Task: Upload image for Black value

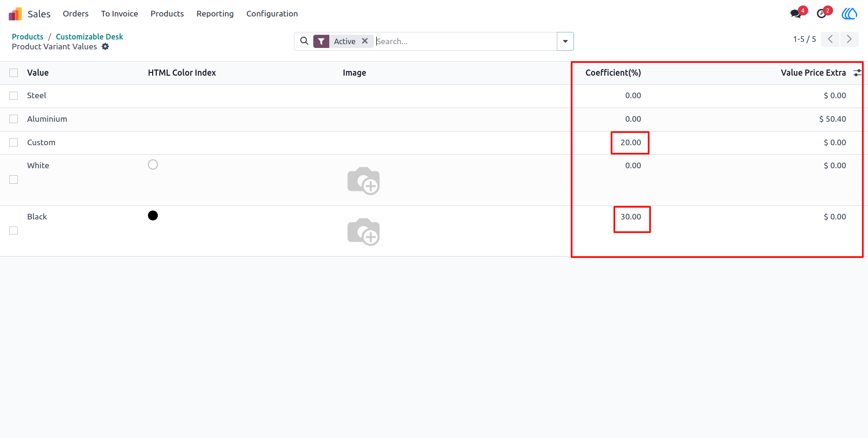Action: click(x=364, y=232)
